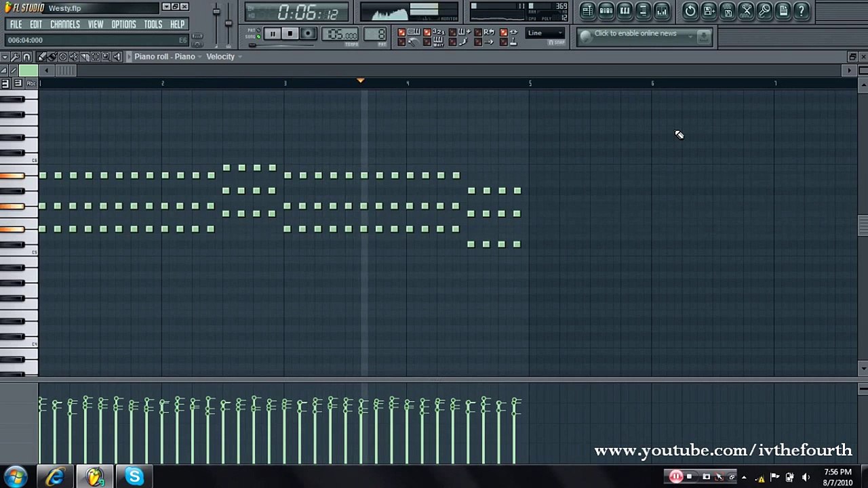Viewport: 868px width, 488px height.
Task: Toggle the blend recording red button
Action: [x=452, y=33]
